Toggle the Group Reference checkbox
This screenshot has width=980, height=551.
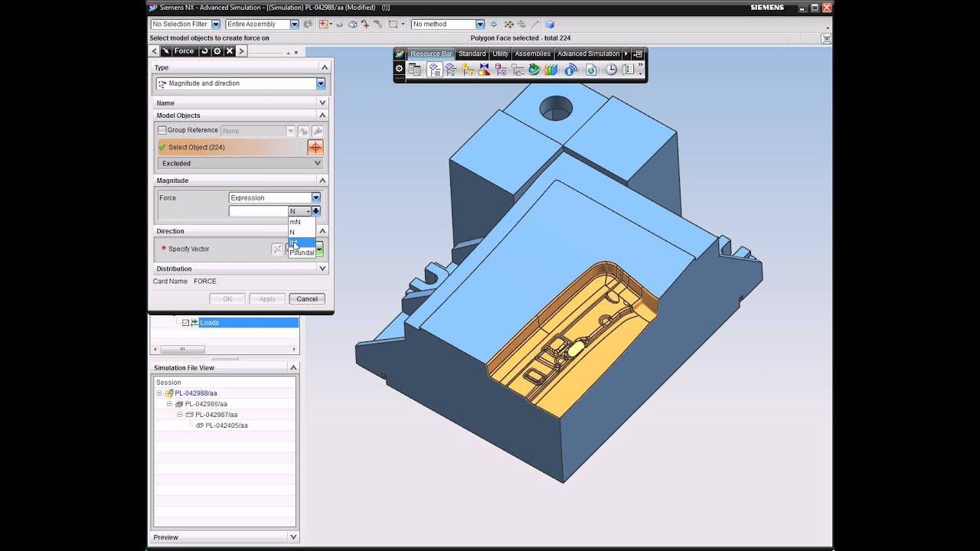[x=162, y=131]
